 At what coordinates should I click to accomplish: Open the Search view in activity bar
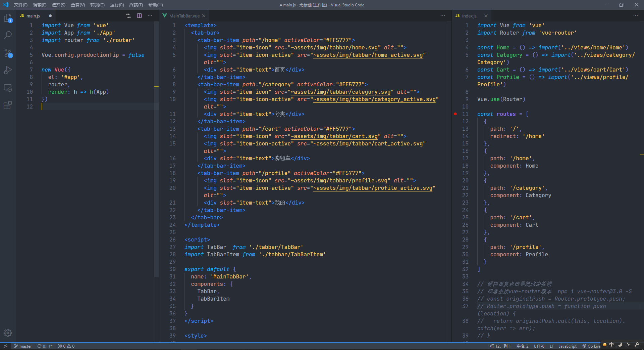8,35
